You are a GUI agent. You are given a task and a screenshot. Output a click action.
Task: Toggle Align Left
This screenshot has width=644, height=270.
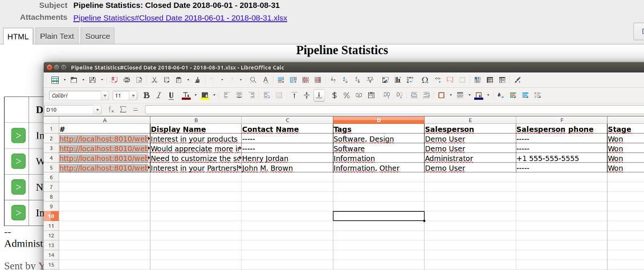(x=226, y=95)
